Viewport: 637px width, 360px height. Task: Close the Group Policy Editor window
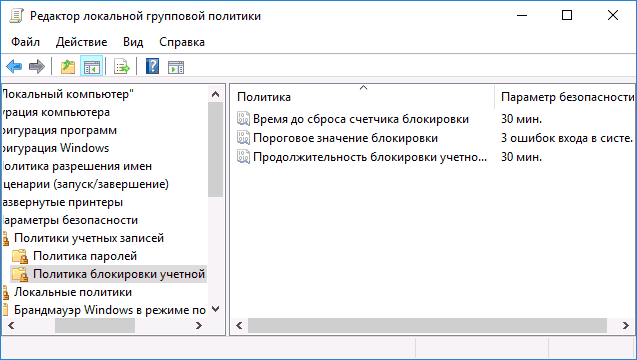pyautogui.click(x=613, y=15)
